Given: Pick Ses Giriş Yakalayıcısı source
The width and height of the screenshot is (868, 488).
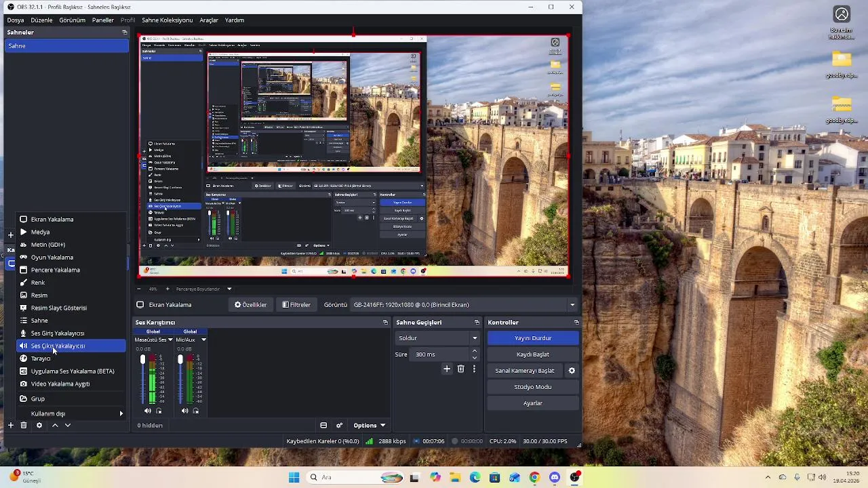Looking at the screenshot, I should click(71, 333).
